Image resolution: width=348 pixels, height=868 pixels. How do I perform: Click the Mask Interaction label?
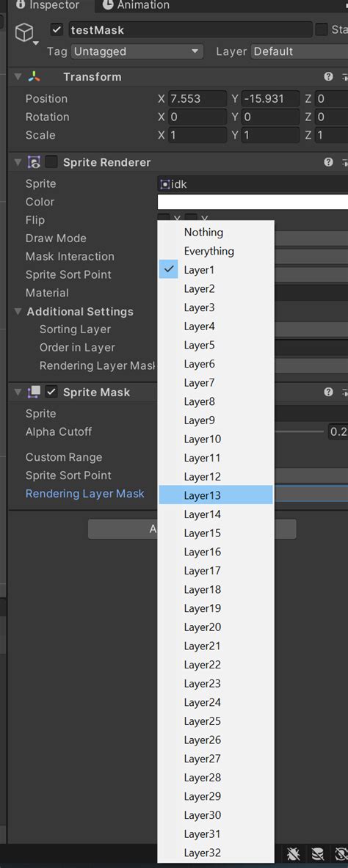click(x=70, y=256)
